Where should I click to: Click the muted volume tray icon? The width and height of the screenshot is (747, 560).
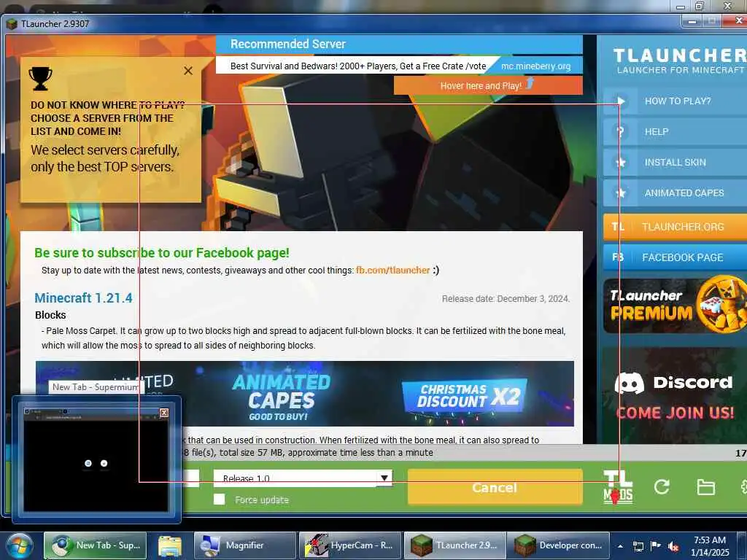point(673,546)
